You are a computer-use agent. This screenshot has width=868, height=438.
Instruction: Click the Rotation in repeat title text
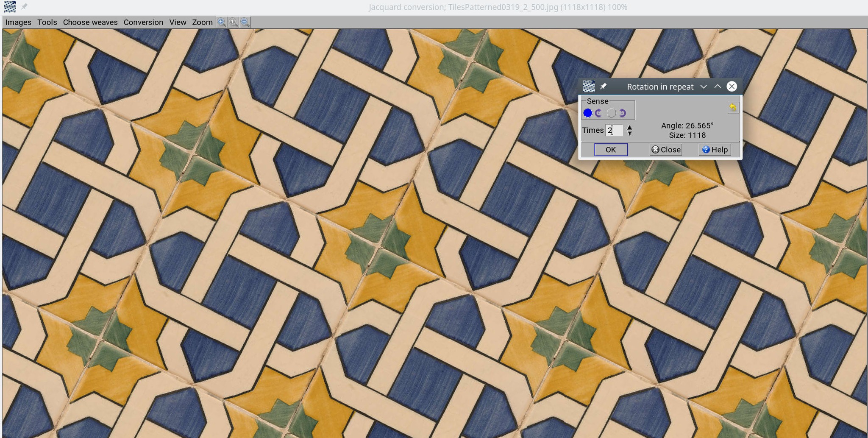(x=660, y=86)
